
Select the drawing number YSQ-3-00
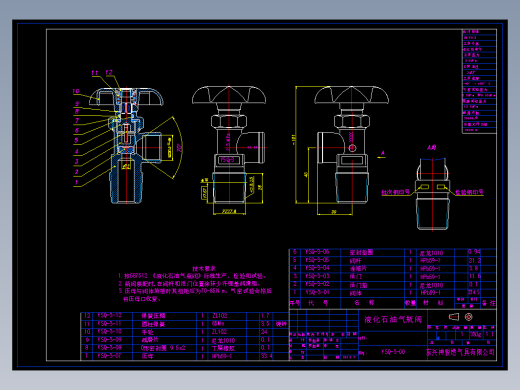coord(393,352)
